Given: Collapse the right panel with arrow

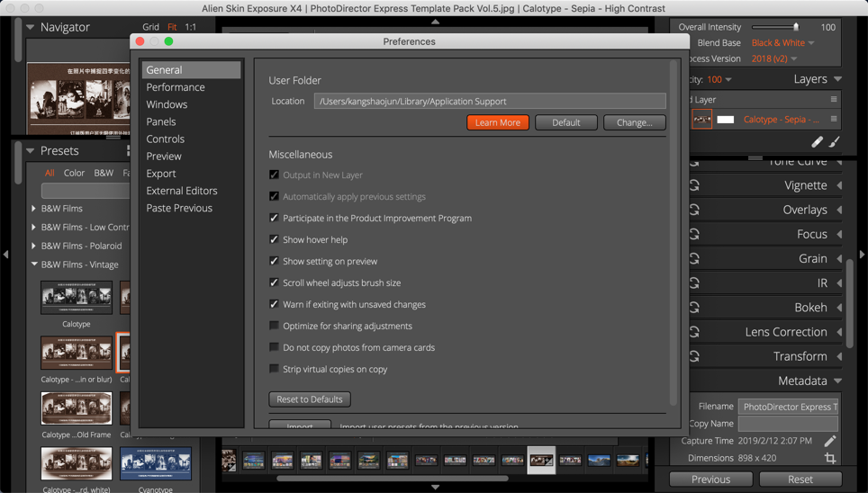Looking at the screenshot, I should [862, 255].
